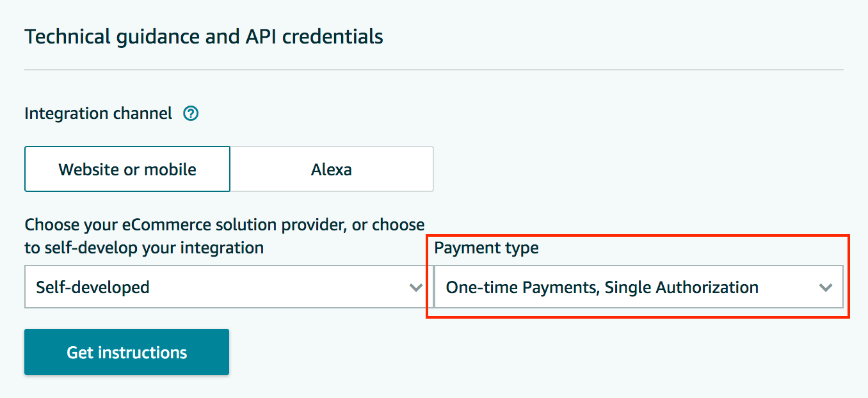
Task: Click the Self-developed selected value text
Action: (93, 287)
